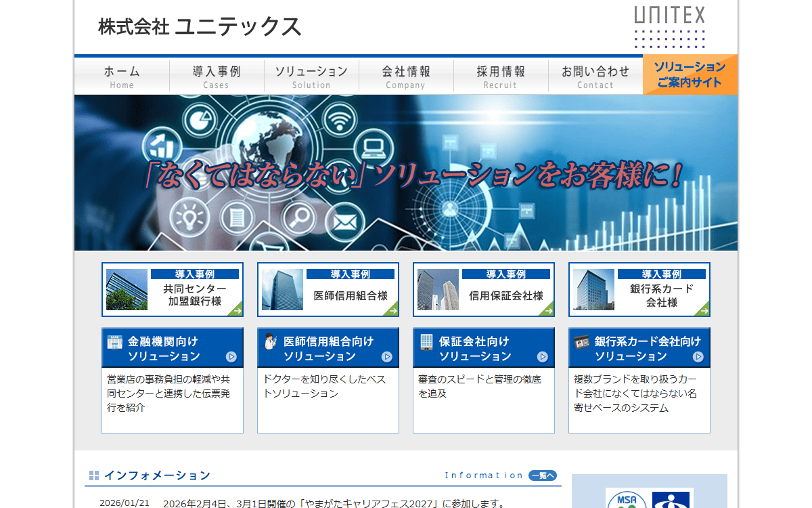Open 医師信用組合向けソリューション blue header
Image resolution: width=812 pixels, height=508 pixels.
tap(328, 348)
